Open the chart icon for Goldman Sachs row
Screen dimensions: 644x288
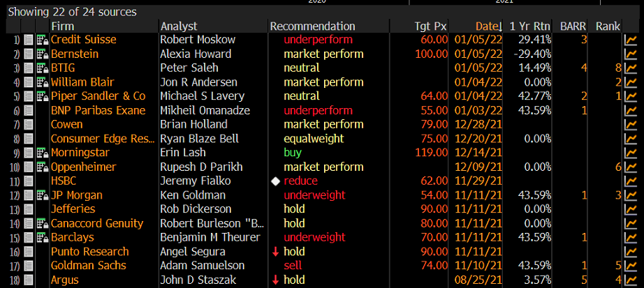pyautogui.click(x=629, y=266)
